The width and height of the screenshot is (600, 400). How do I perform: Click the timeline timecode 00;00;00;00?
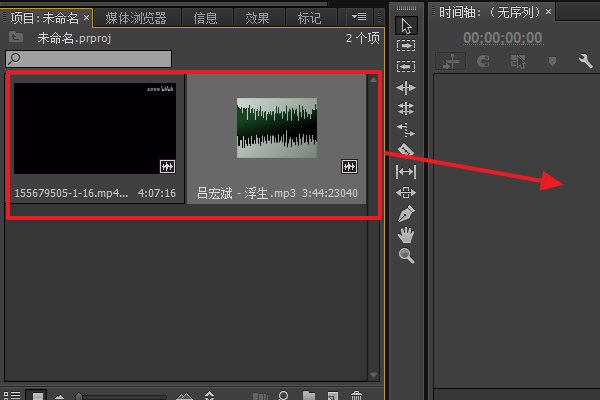point(502,38)
